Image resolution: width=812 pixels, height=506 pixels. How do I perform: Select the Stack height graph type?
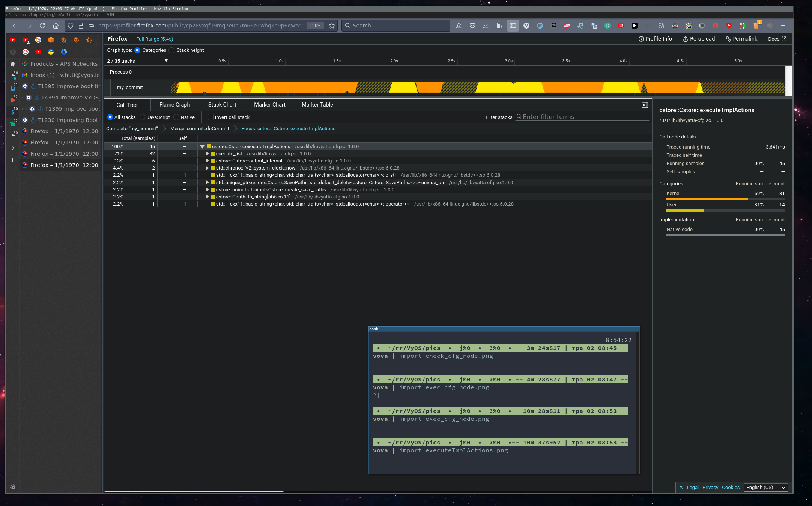(x=172, y=50)
